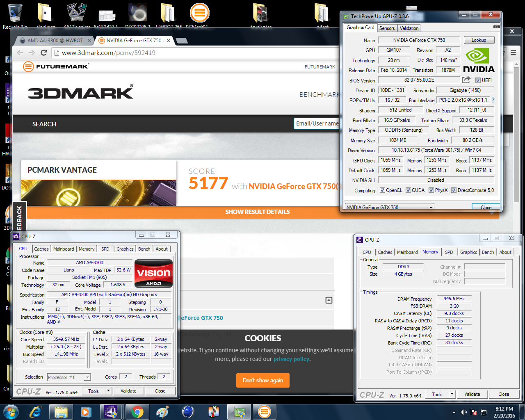Open Tools dropdown arrow in Memory tab window
The height and width of the screenshot is (420, 525).
coord(452,394)
